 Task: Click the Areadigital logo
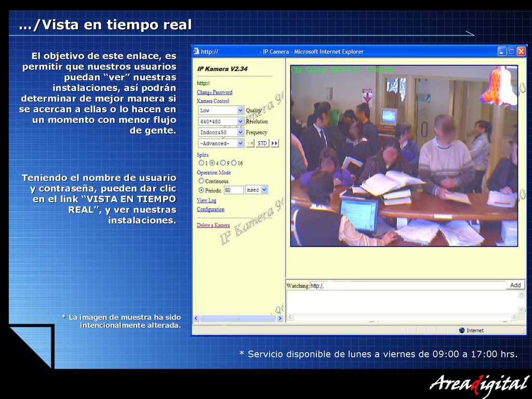click(480, 385)
